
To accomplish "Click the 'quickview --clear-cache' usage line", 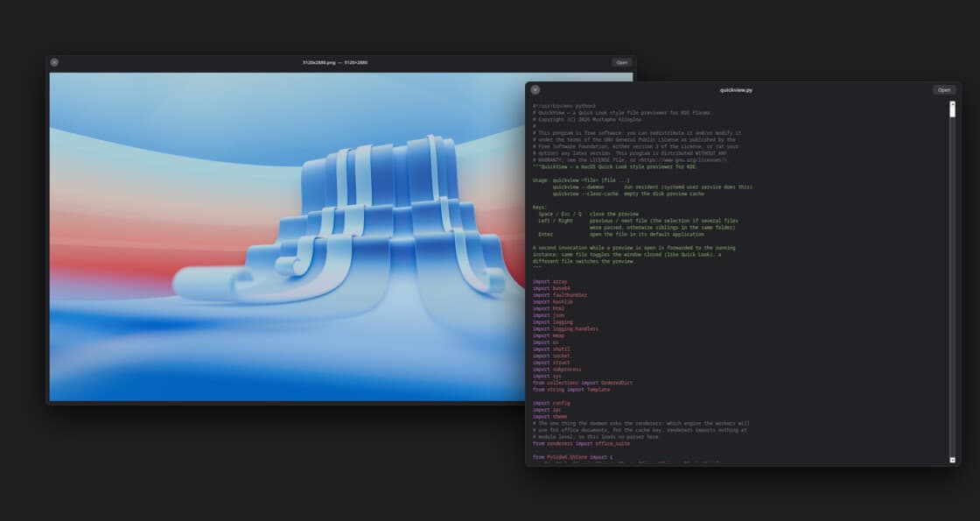I will (628, 194).
